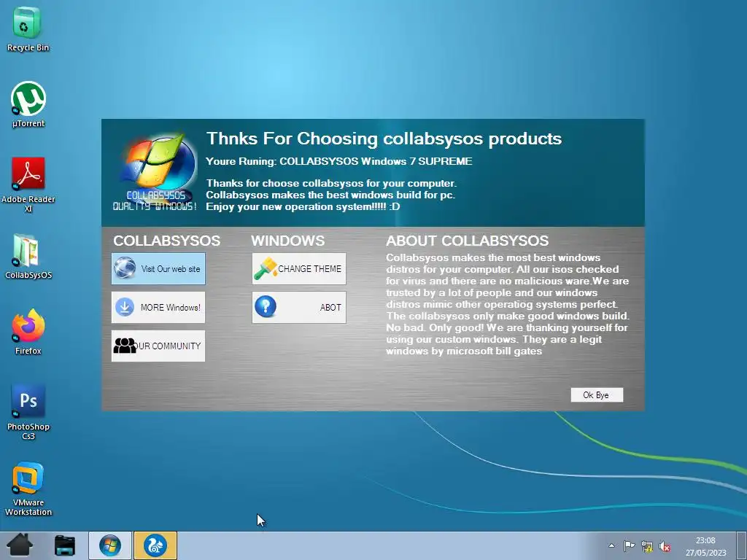747x560 pixels.
Task: Select the µTorrent desktop icon
Action: [28, 104]
